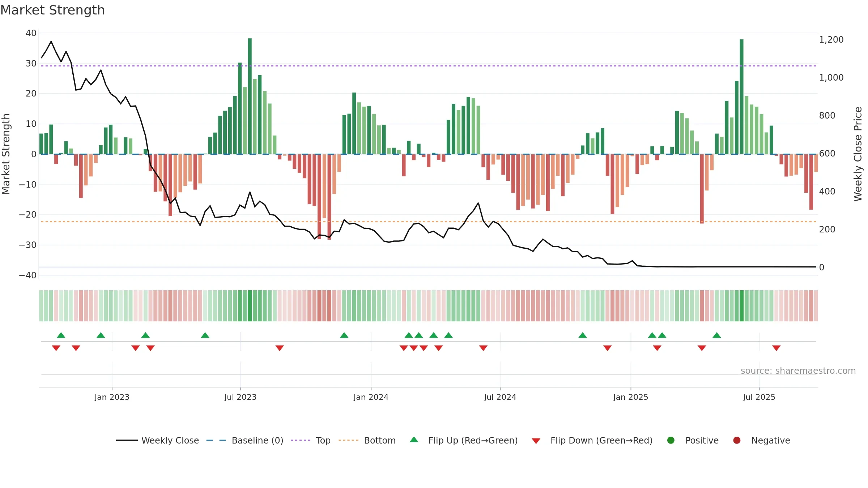
Task: Click the −40 left axis tick label
Action: point(28,275)
